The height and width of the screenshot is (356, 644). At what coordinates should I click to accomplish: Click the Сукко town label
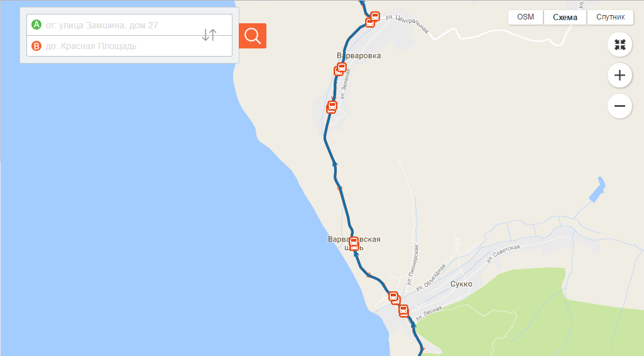pos(461,284)
